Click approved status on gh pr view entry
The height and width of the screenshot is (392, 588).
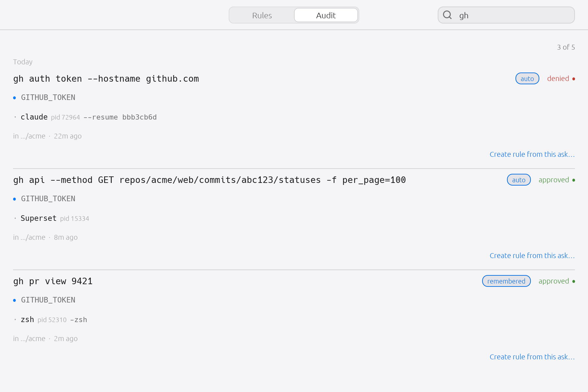click(x=554, y=281)
